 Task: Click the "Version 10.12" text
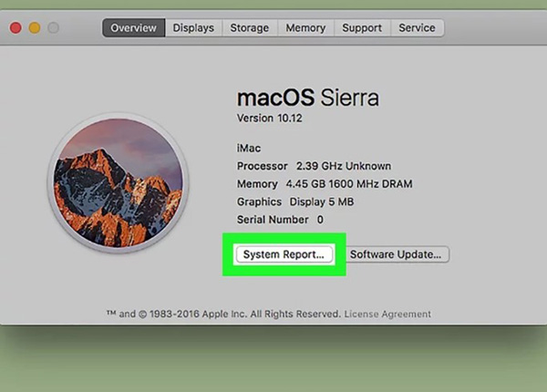click(x=269, y=119)
